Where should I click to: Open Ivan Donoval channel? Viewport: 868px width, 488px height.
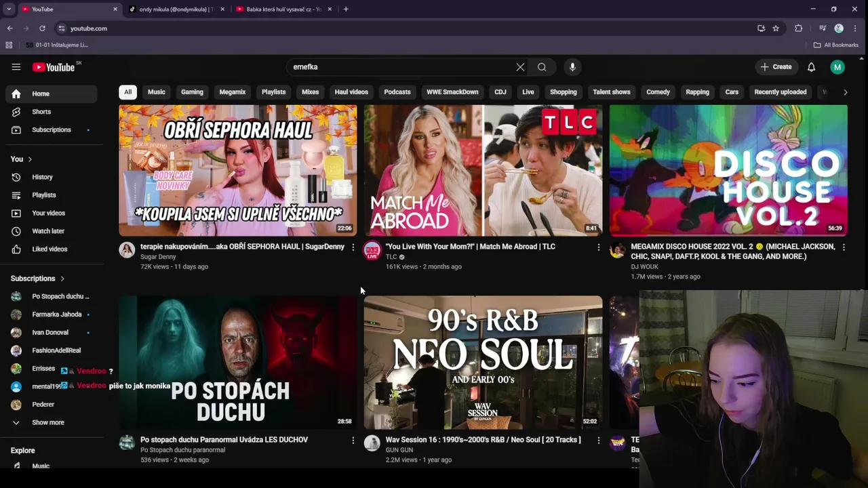[53, 332]
